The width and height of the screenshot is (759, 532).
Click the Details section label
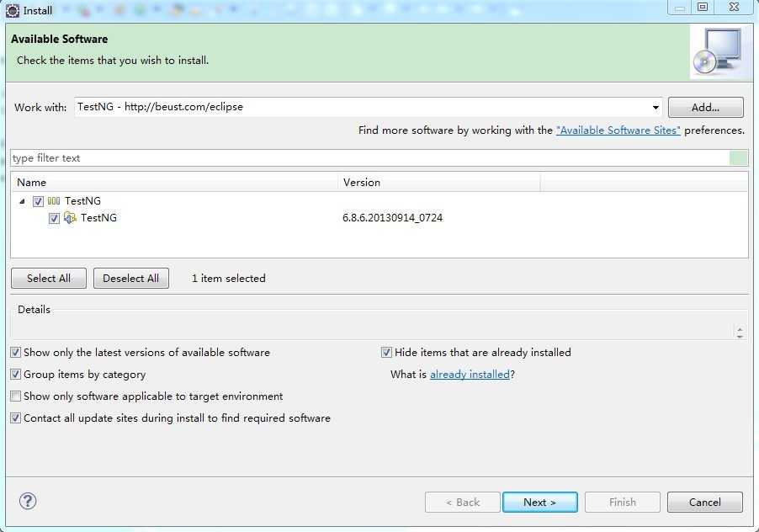(x=34, y=309)
